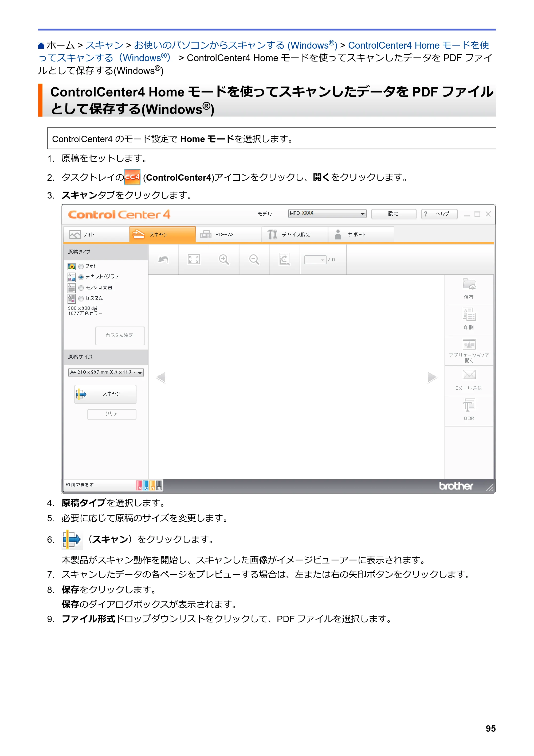Select the カスタム document type radio button
This screenshot has height=756, width=534.
click(81, 299)
